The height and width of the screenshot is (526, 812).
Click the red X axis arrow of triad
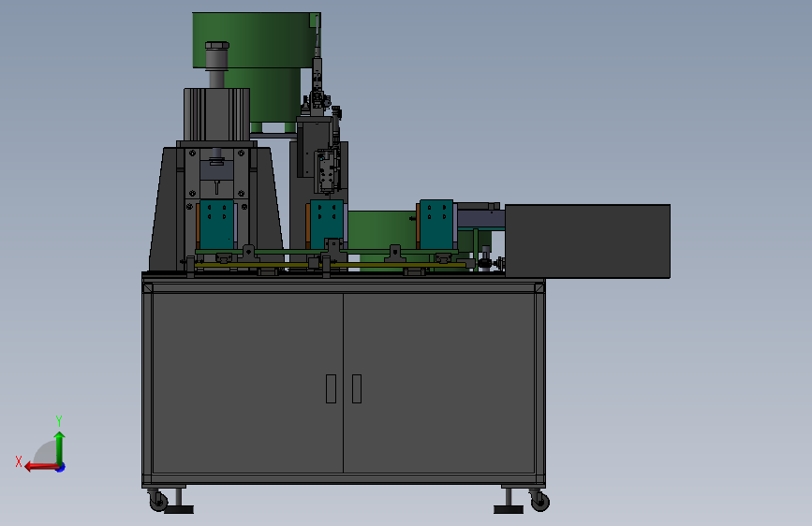coord(41,467)
